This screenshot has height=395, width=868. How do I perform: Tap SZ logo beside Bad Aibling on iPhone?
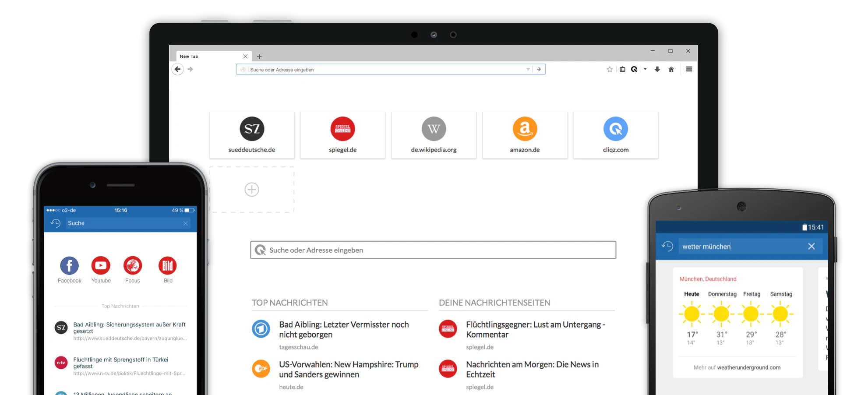click(61, 328)
